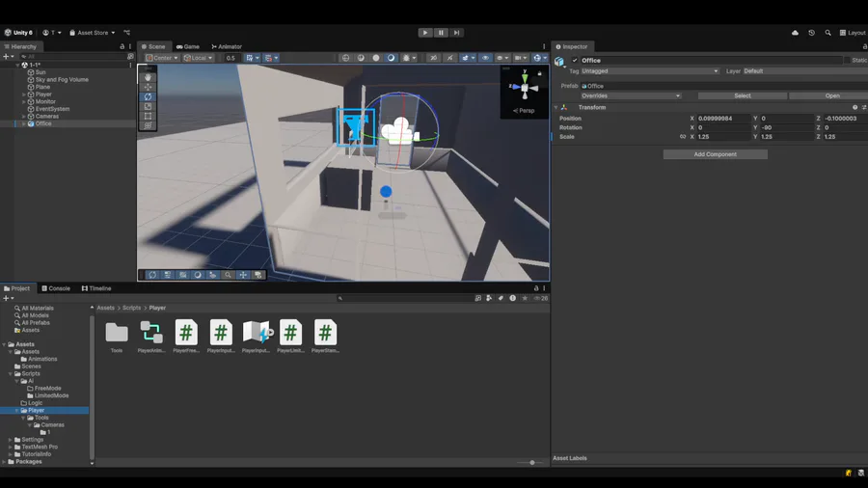The width and height of the screenshot is (868, 488).
Task: Switch to the Console tab
Action: pyautogui.click(x=56, y=288)
